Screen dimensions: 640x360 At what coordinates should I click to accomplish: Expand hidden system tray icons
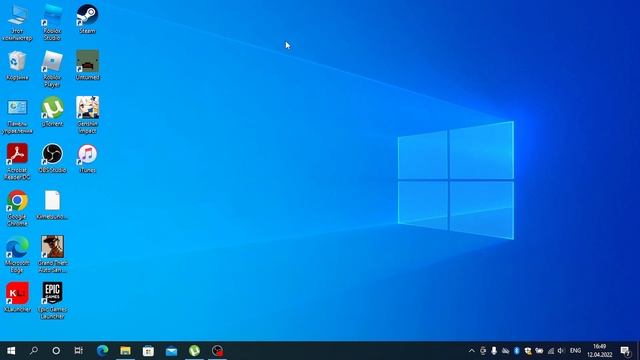pos(471,351)
